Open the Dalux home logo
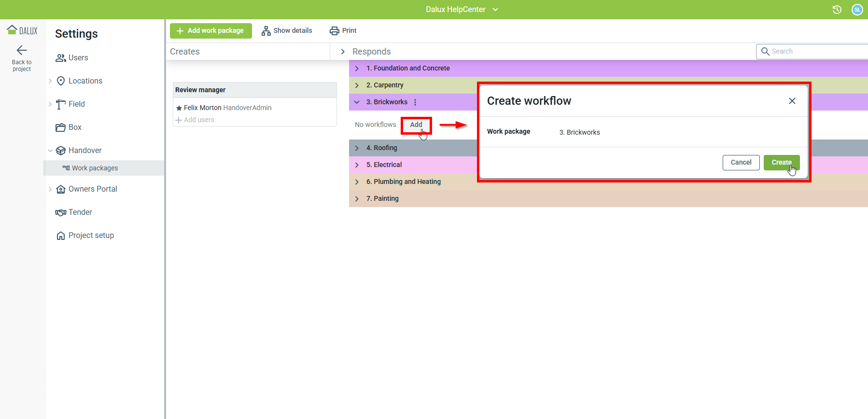 point(22,30)
